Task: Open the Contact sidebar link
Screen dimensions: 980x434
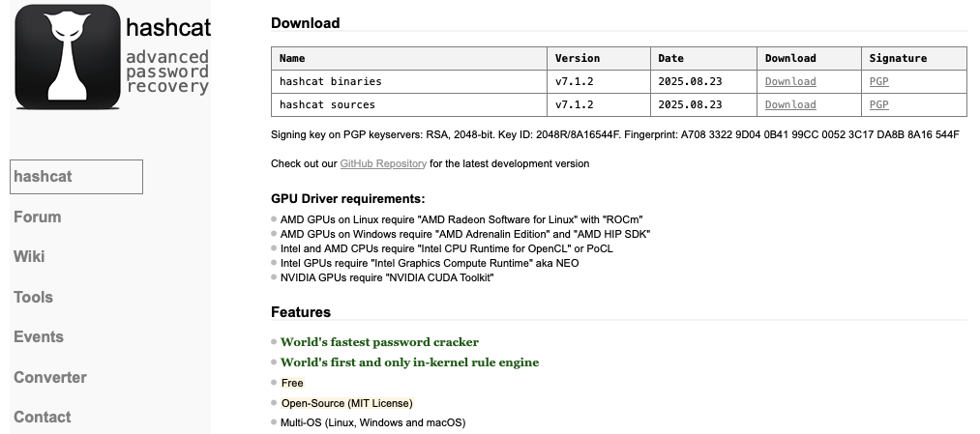Action: (42, 417)
